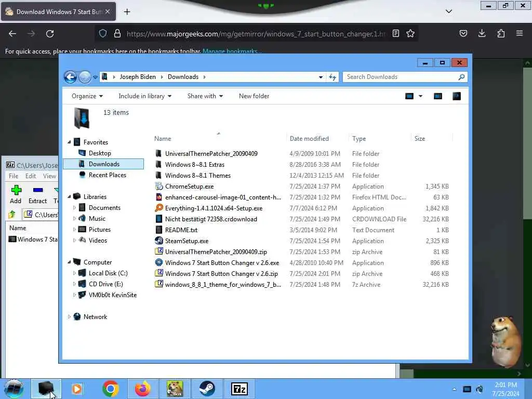
Task: Open the Firefox list all tabs chevron
Action: click(449, 11)
